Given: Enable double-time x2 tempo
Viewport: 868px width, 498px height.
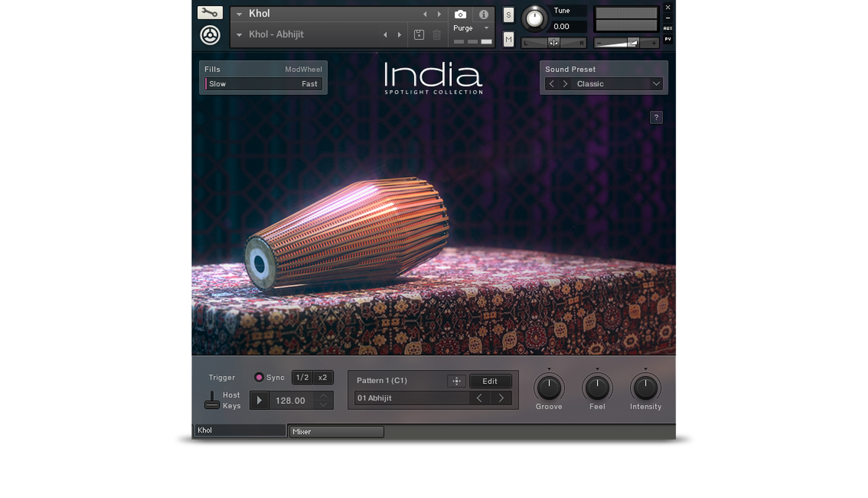Looking at the screenshot, I should point(322,377).
